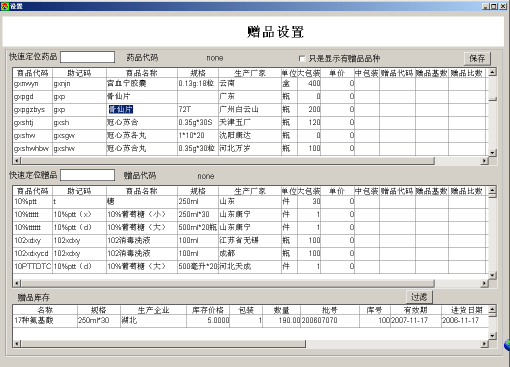Click the 17种氨基酸 inventory row

251,321
